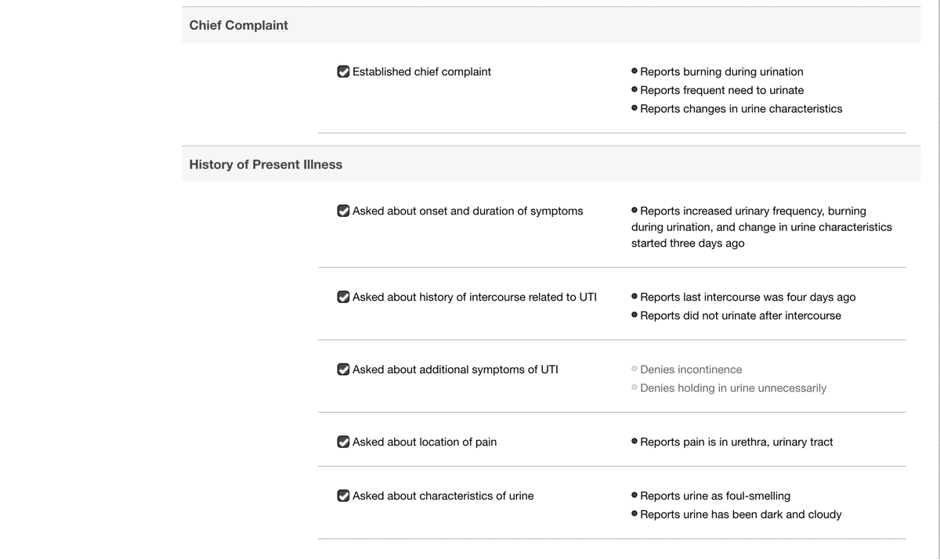This screenshot has height=560, width=940.
Task: Select bullet for did not urinate after intercourse
Action: (x=634, y=316)
